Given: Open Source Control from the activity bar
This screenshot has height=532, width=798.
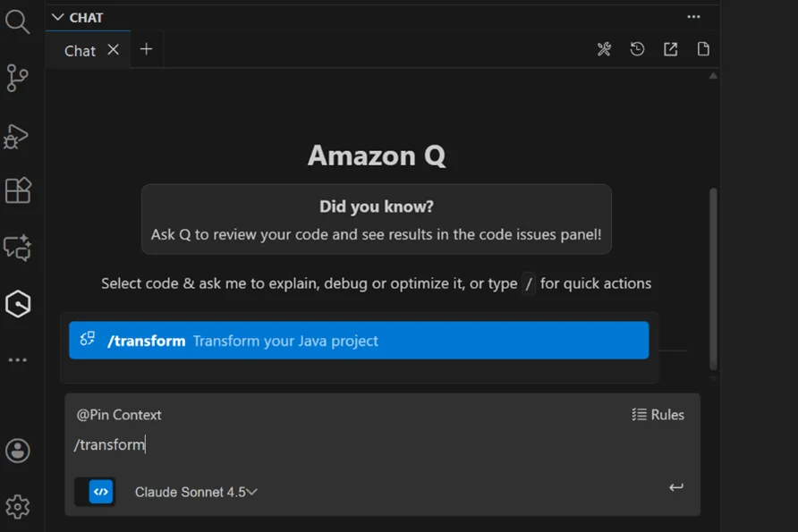Looking at the screenshot, I should click(x=18, y=78).
